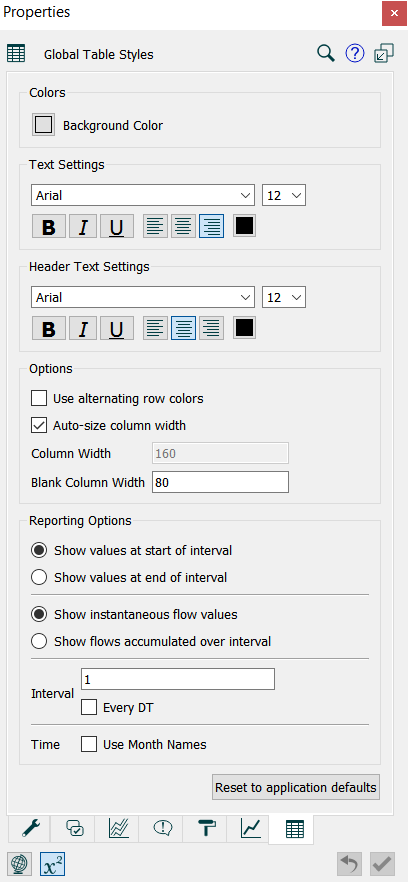
Task: Expand the Header Text Settings font list
Action: [143, 297]
